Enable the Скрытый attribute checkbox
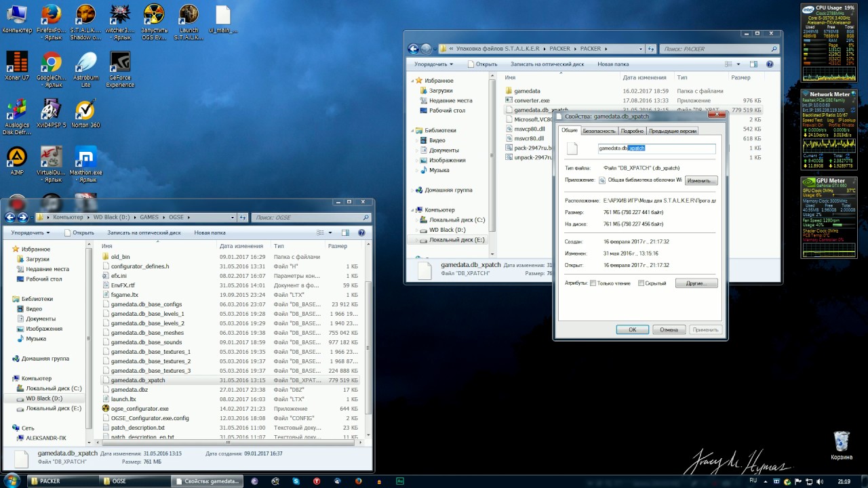The width and height of the screenshot is (868, 488). (x=641, y=283)
